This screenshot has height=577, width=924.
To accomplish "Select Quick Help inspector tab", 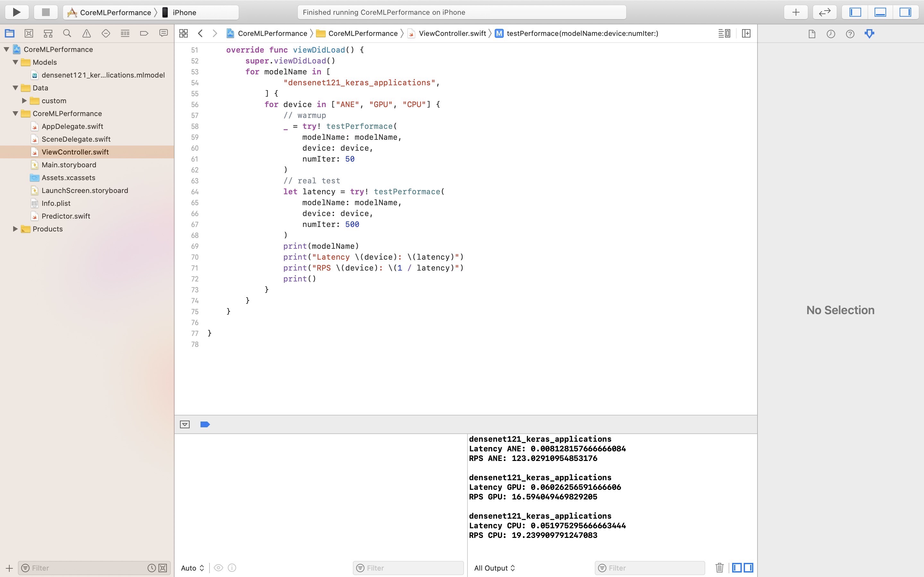I will click(850, 34).
